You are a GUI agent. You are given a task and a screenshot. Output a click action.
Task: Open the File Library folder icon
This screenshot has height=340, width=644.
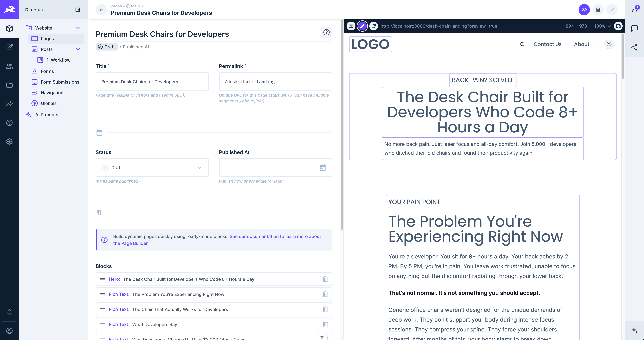[x=9, y=85]
